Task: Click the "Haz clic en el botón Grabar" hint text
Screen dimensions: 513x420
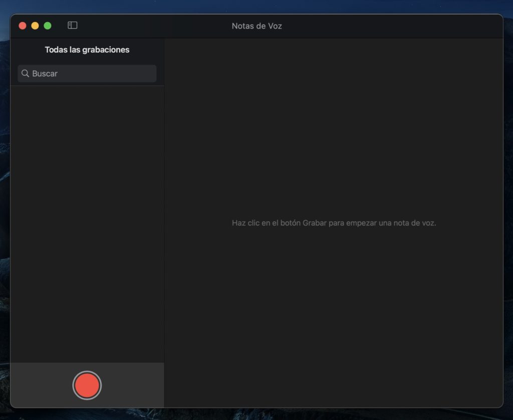Action: tap(334, 223)
